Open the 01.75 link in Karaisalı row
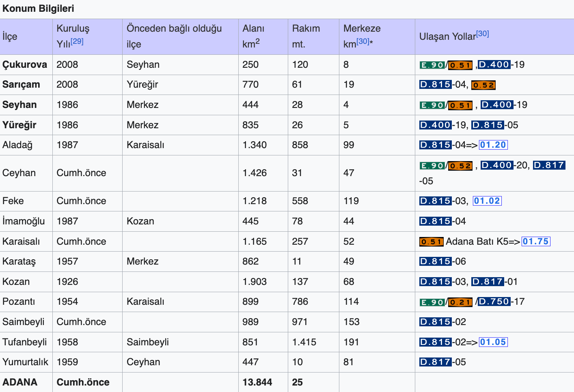Image resolution: width=574 pixels, height=392 pixels. pyautogui.click(x=536, y=241)
